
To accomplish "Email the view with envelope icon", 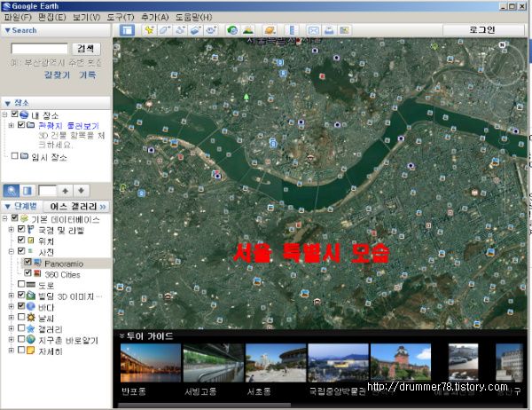I will (314, 30).
